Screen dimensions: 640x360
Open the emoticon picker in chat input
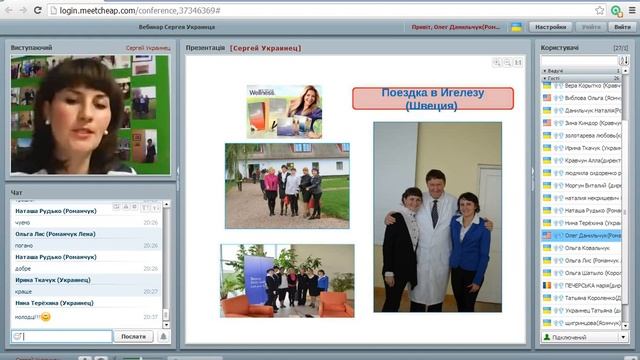coord(17,336)
